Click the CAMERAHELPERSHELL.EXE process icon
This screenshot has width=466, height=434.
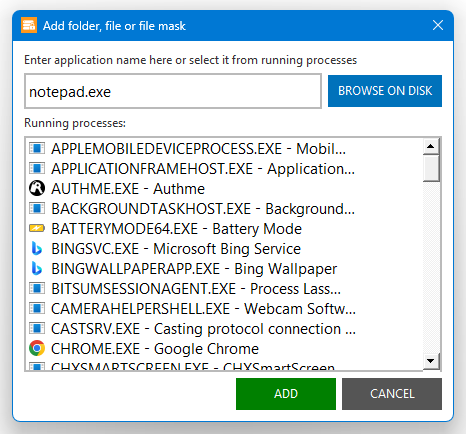click(x=37, y=308)
